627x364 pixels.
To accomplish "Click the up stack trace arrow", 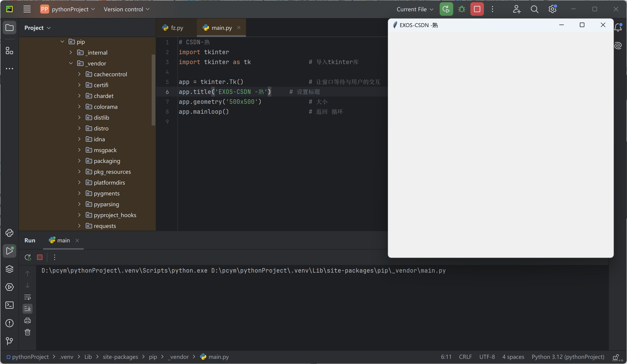I will point(27,274).
